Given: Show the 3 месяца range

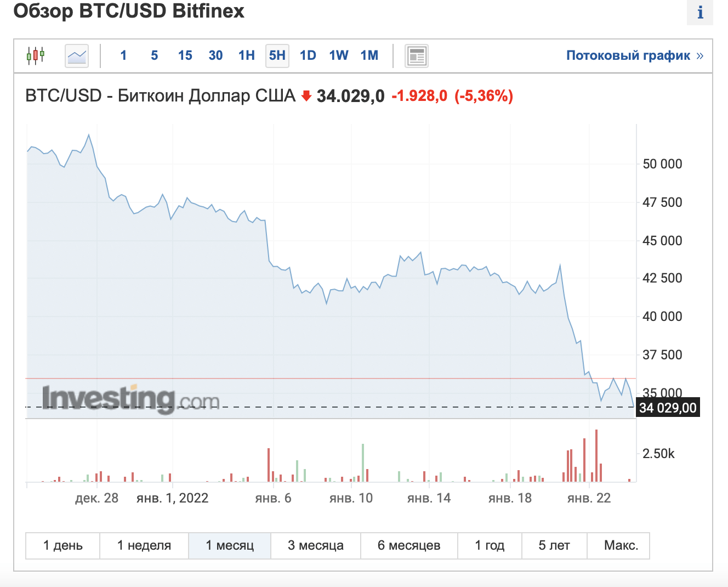Looking at the screenshot, I should [x=316, y=545].
